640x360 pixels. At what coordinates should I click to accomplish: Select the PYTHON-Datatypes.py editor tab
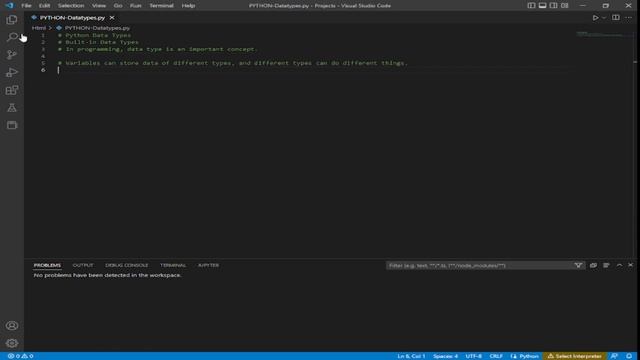(72, 18)
